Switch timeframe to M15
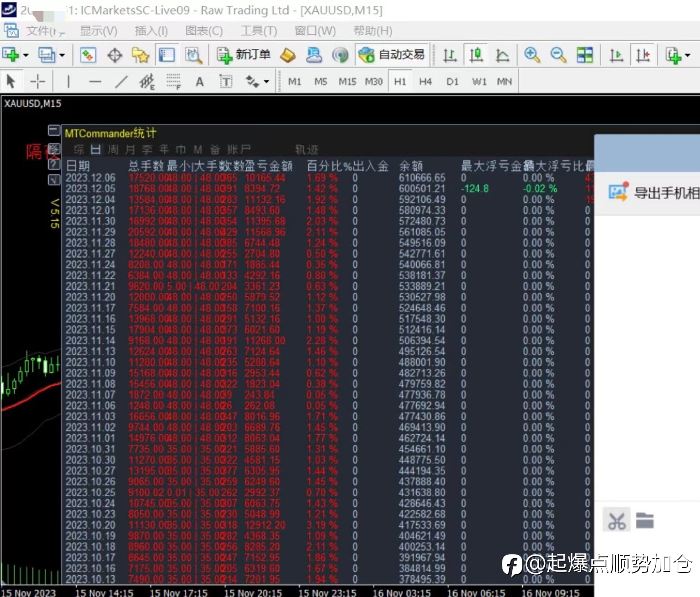This screenshot has width=700, height=597. (x=347, y=82)
